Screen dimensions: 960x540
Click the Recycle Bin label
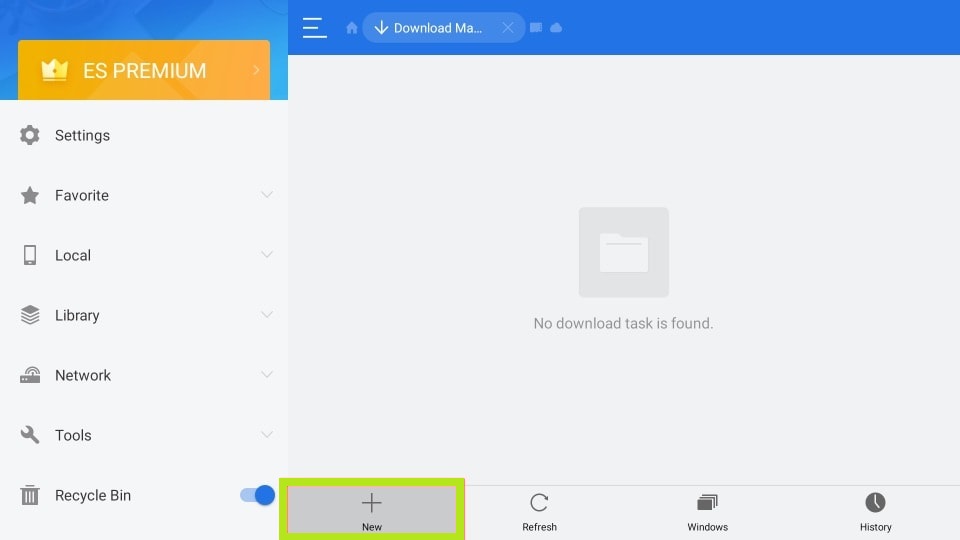tap(93, 495)
